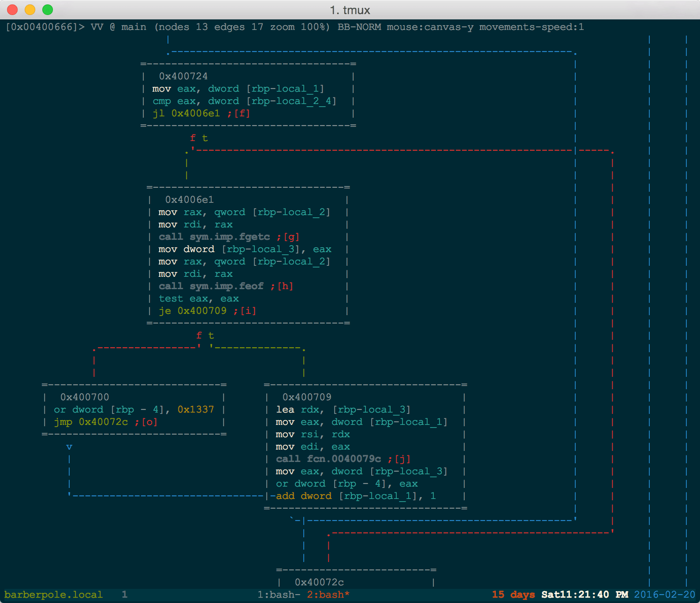Select the 0x4006e1 block address label

tap(190, 200)
